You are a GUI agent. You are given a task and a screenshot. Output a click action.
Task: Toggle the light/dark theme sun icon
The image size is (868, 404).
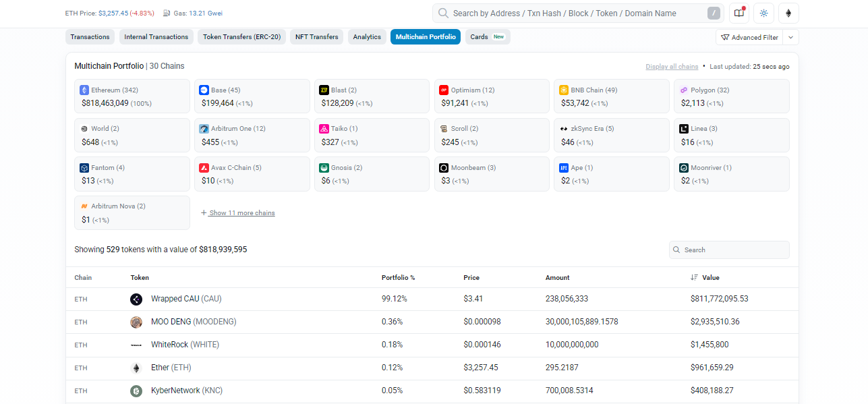coord(763,13)
